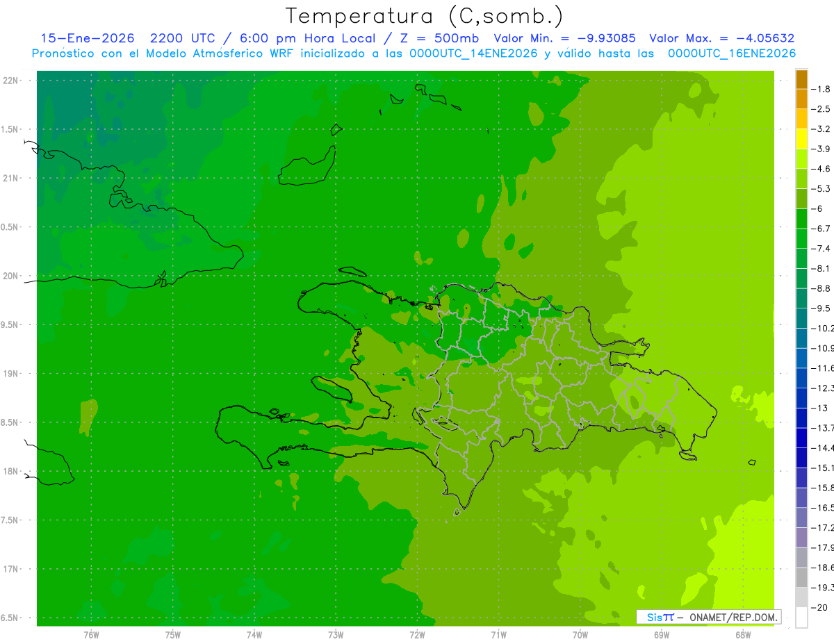Click the 68W longitude label
Screen dimensions: 834x644
tap(743, 634)
